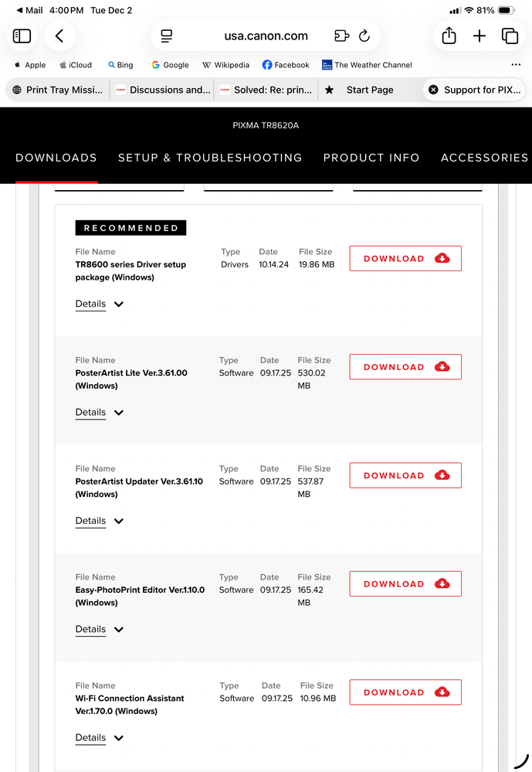Tap the usa.canon.com address field

pyautogui.click(x=266, y=36)
